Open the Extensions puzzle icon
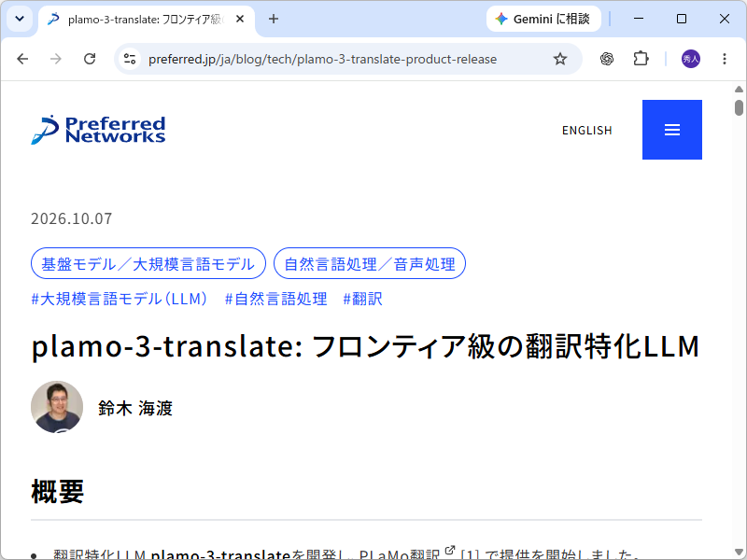This screenshot has width=747, height=560. click(x=641, y=59)
